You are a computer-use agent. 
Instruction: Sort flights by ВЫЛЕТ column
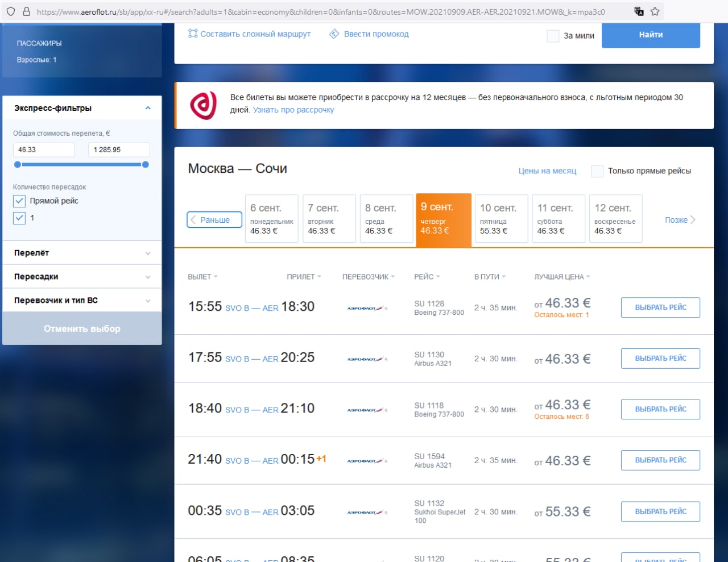pyautogui.click(x=202, y=277)
